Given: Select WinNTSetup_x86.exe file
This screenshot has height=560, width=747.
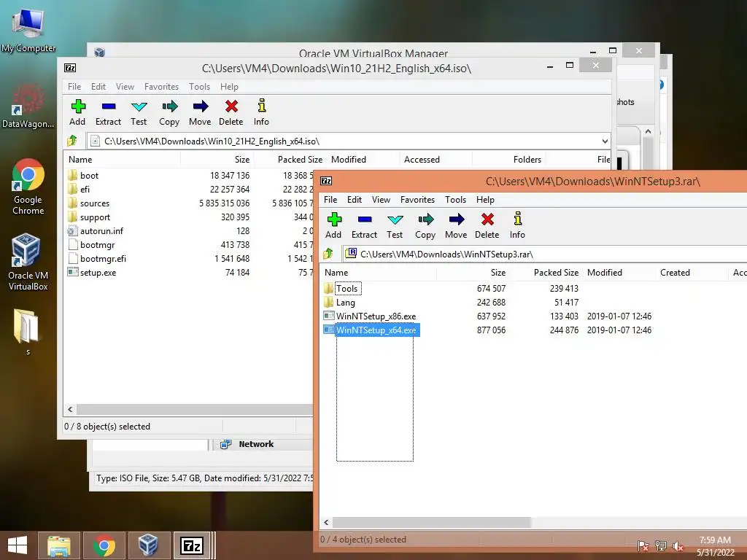Looking at the screenshot, I should 370,316.
